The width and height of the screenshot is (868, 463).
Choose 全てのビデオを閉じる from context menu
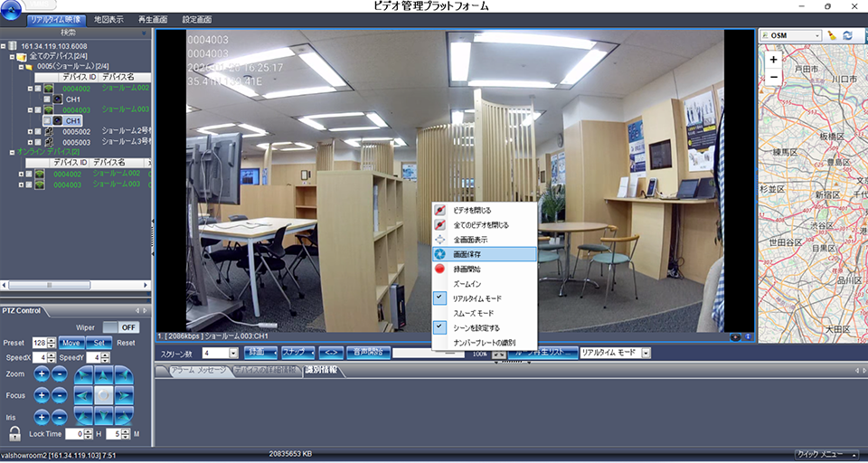point(485,225)
